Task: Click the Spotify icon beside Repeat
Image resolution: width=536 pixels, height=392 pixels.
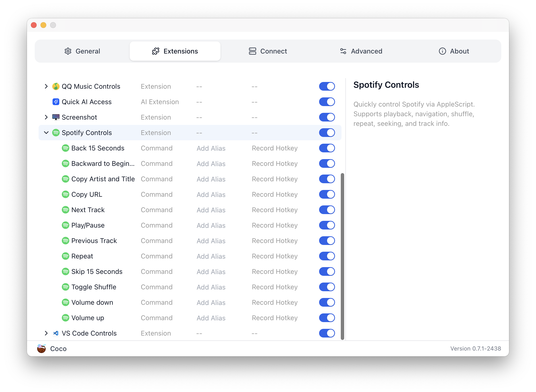Action: [66, 256]
